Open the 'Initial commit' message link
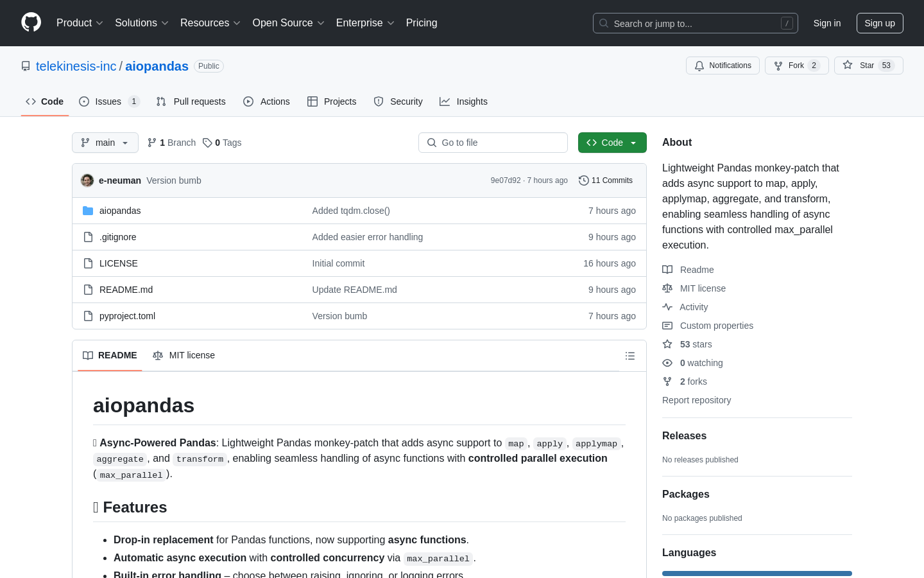The image size is (924, 578). (339, 263)
